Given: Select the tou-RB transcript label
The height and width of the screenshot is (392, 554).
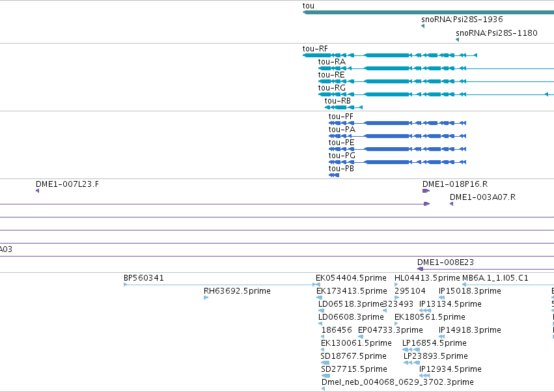Looking at the screenshot, I should (338, 101).
